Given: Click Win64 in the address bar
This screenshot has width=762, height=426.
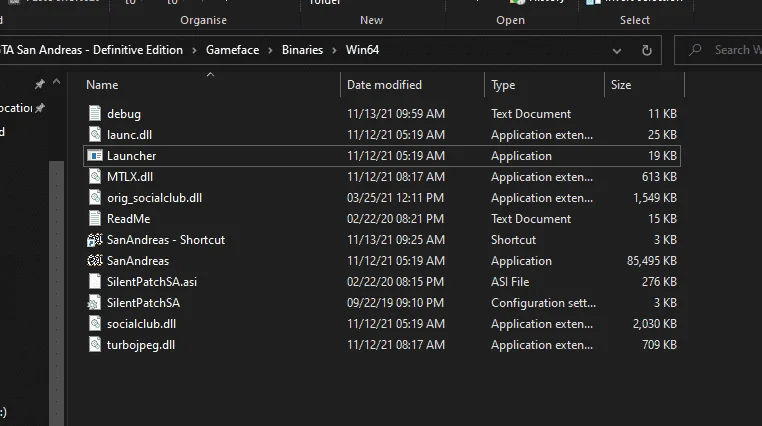Looking at the screenshot, I should pos(362,50).
